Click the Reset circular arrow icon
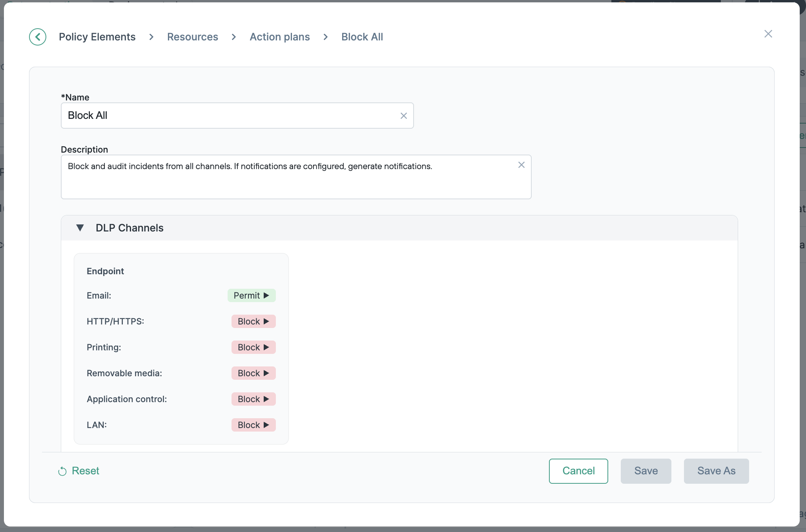 (62, 471)
